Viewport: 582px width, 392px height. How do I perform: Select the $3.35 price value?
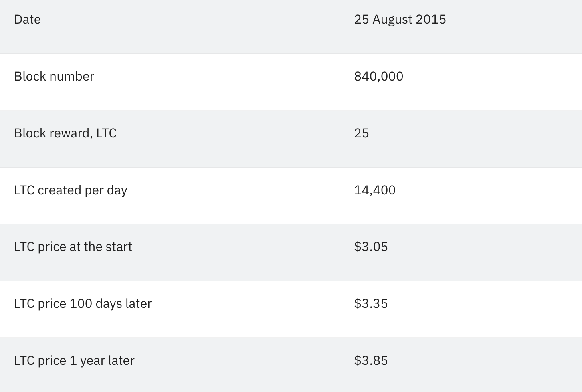[x=371, y=304]
